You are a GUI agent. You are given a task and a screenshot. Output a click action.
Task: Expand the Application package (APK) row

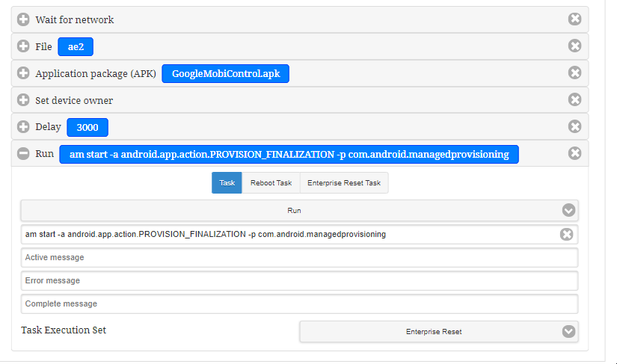click(23, 73)
